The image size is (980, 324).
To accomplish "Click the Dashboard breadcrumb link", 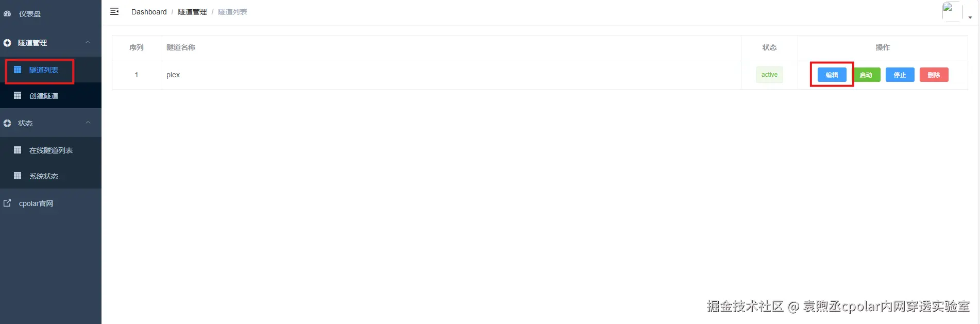I will (149, 12).
